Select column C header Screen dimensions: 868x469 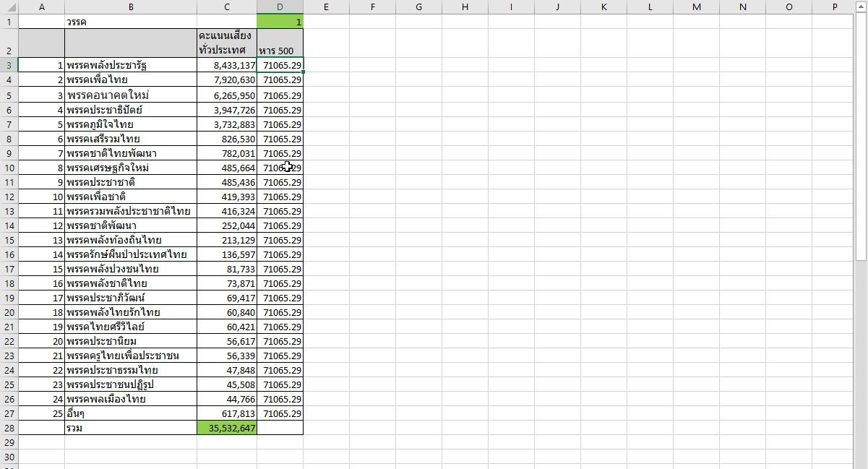coord(227,7)
